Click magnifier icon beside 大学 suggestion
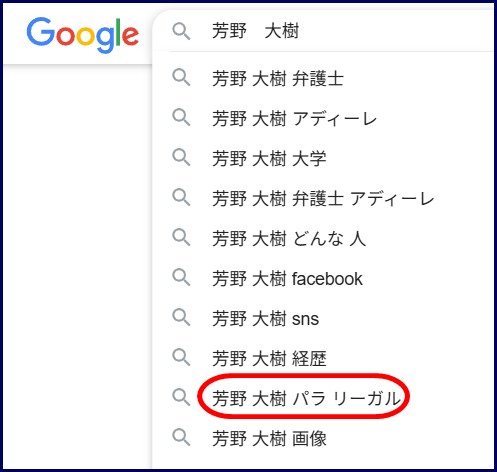This screenshot has height=472, width=497. point(181,157)
